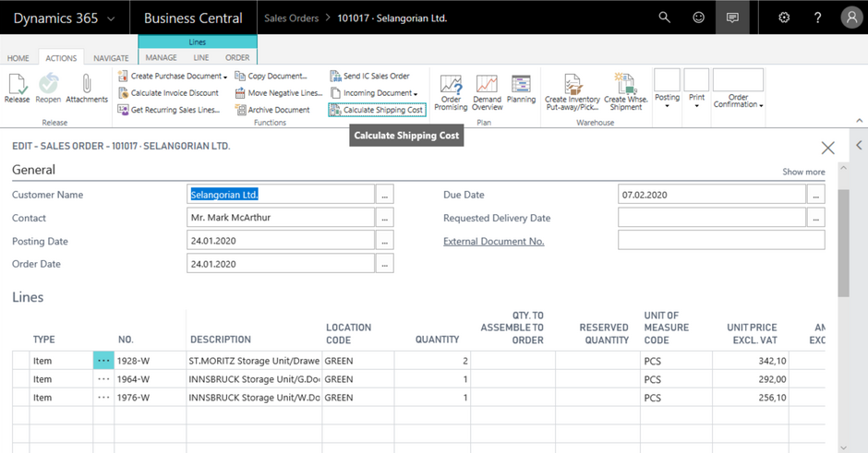Click item number 1976-W cell
Screen dimensions: 868x453
pyautogui.click(x=150, y=397)
